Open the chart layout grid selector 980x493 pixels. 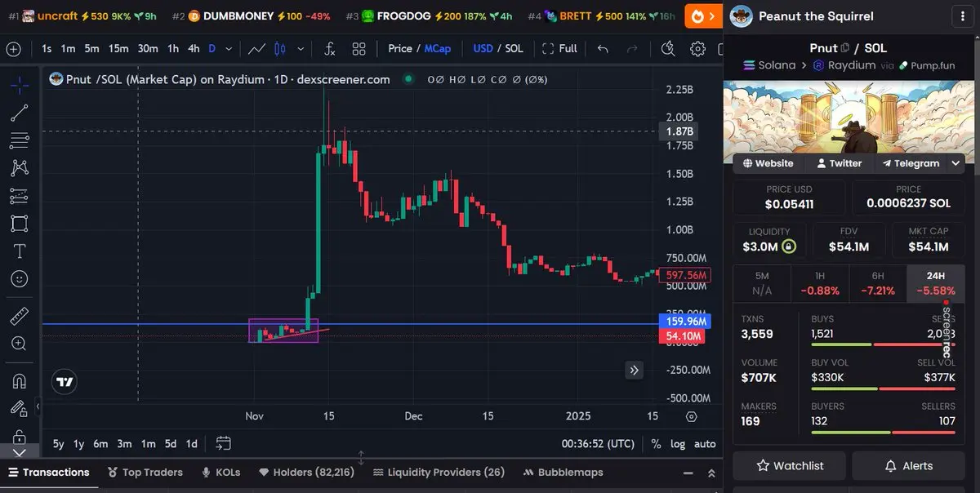pyautogui.click(x=359, y=49)
